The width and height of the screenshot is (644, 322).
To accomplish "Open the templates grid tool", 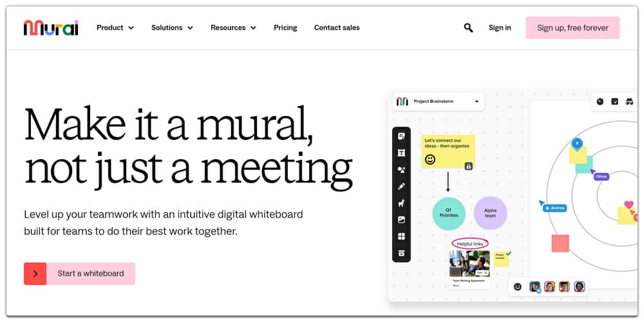I will coord(401,236).
